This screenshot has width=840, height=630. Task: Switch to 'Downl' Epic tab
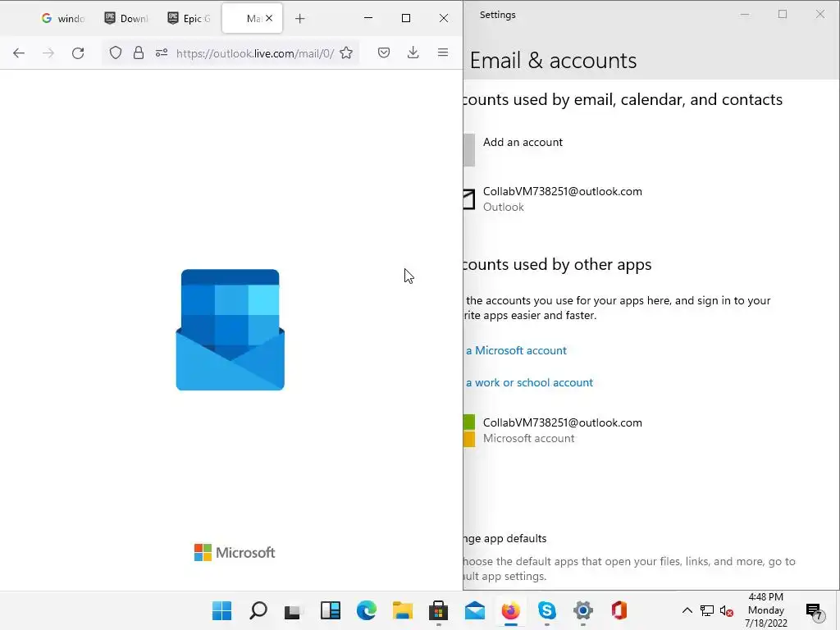[x=126, y=19]
